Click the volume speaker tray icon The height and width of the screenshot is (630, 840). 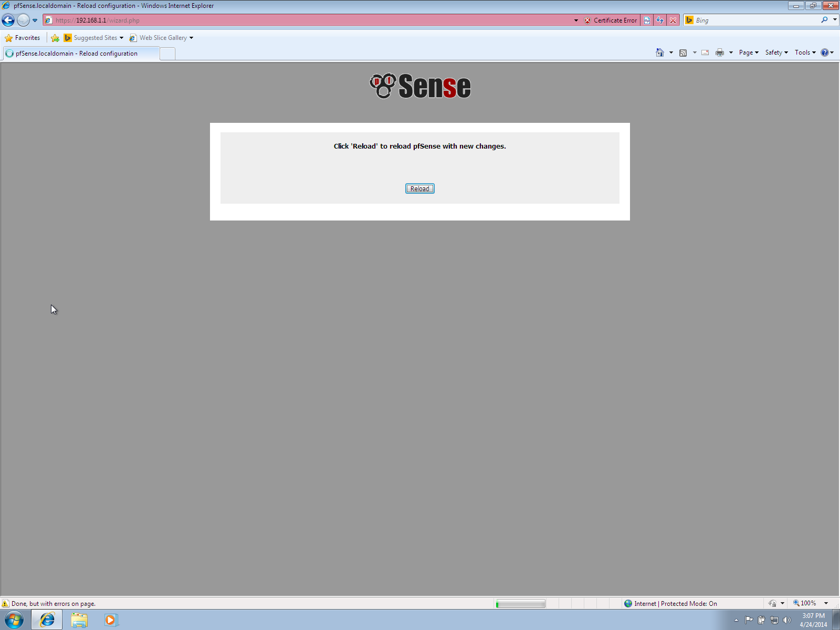point(786,620)
